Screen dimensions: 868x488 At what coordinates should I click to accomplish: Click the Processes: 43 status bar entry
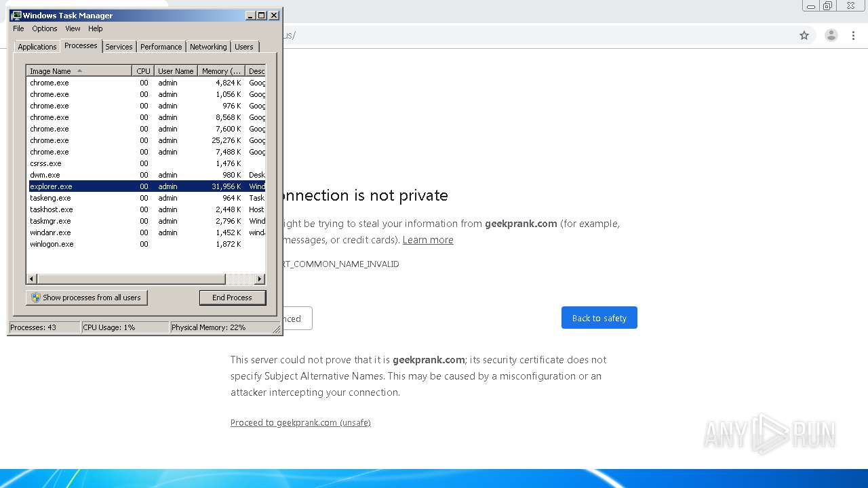pos(44,327)
